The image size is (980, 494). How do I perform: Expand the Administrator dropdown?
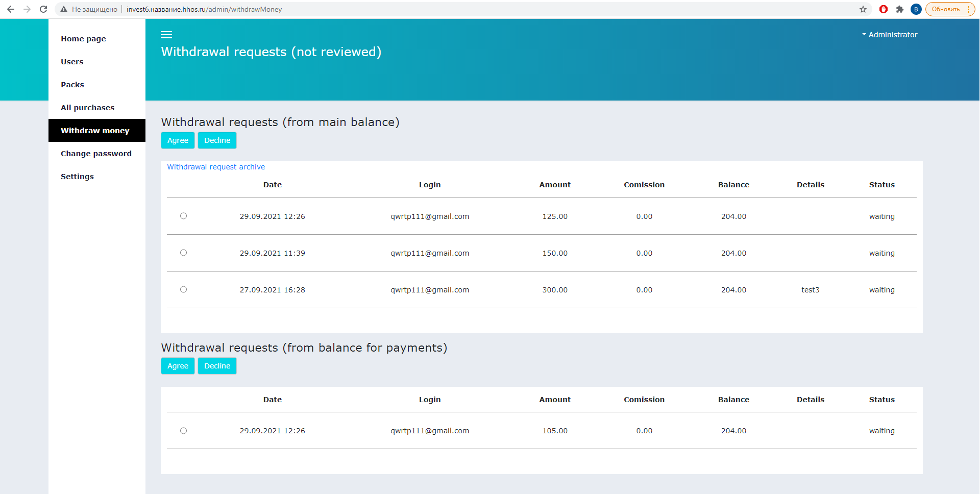pos(890,35)
